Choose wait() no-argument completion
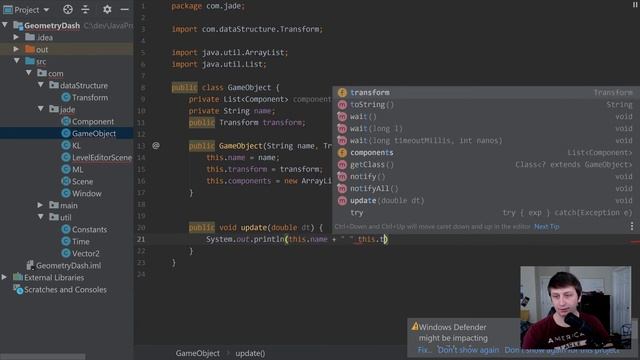Screen dimensions: 640x360 485,116
